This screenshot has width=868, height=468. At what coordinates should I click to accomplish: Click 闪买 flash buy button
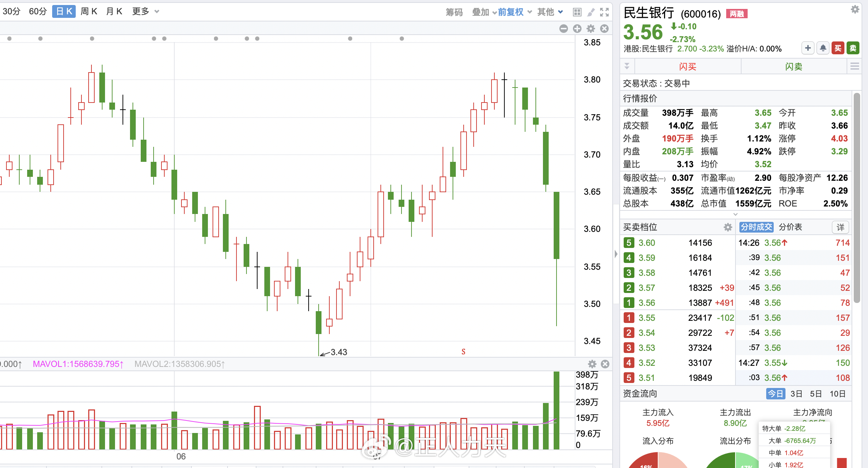(688, 66)
